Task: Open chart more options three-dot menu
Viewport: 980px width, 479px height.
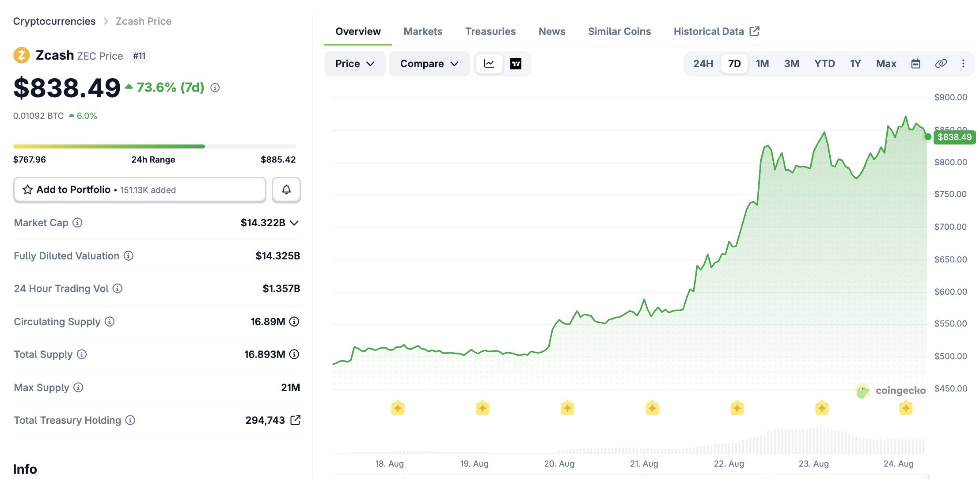Action: point(963,64)
